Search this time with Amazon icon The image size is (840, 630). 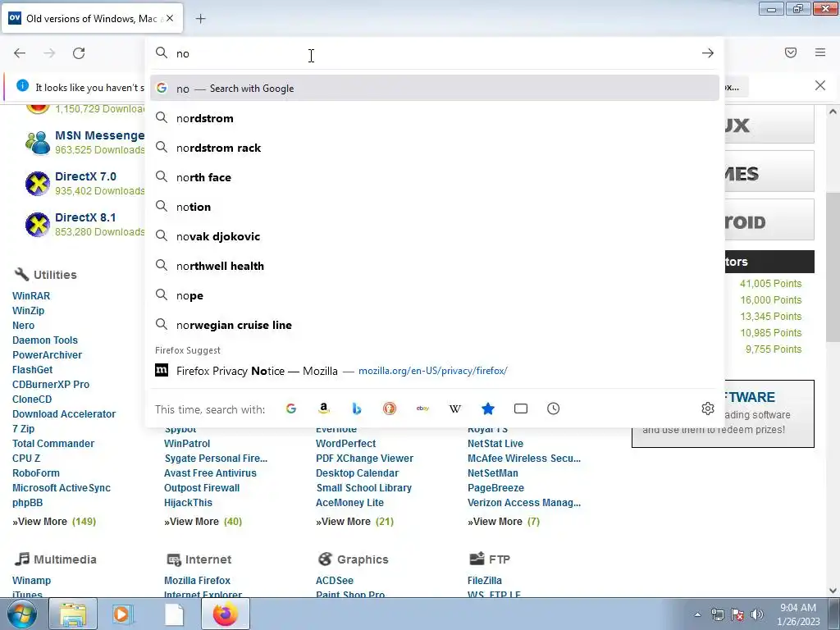[323, 409]
